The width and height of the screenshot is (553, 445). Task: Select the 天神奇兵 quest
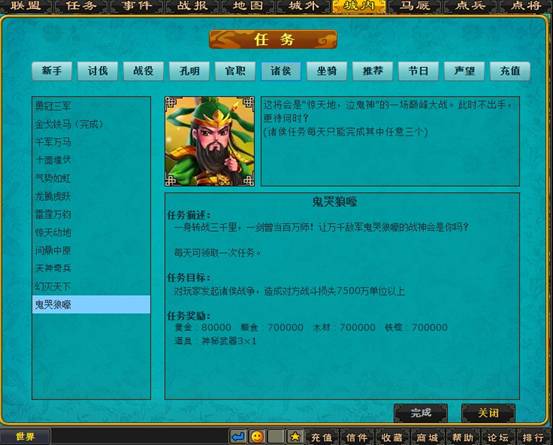(x=91, y=268)
